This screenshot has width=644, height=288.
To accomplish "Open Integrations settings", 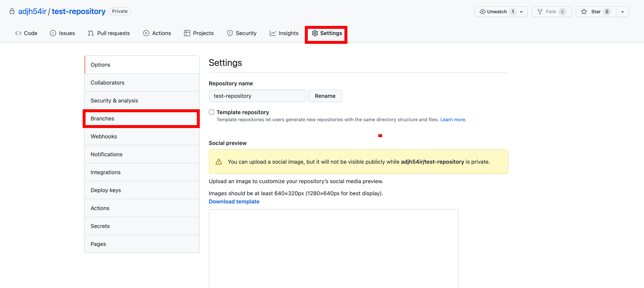I will coord(142,172).
